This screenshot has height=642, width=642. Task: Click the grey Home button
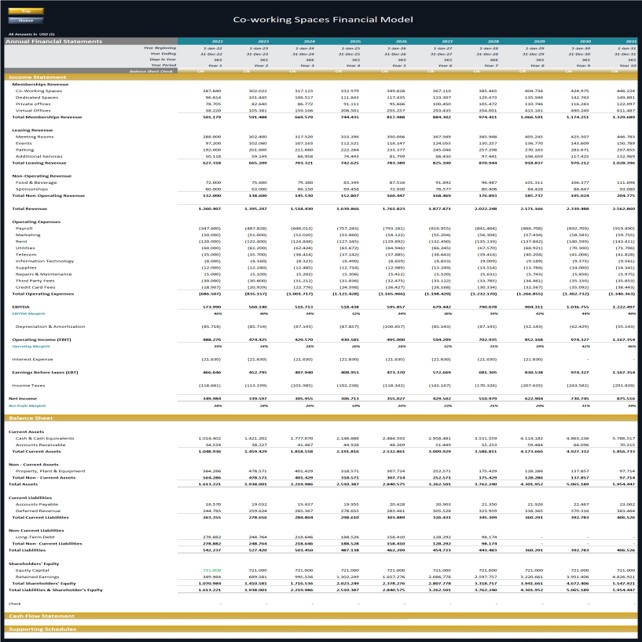pyautogui.click(x=26, y=20)
